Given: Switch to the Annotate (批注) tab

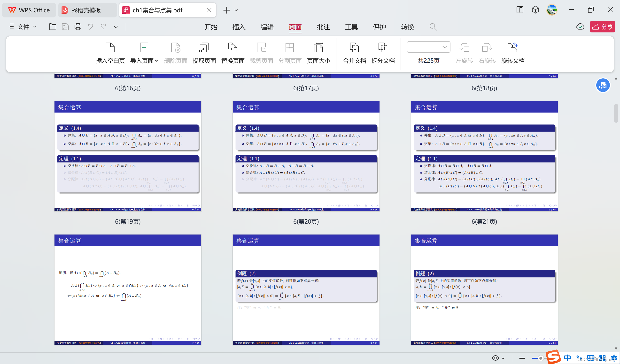Looking at the screenshot, I should click(x=323, y=27).
